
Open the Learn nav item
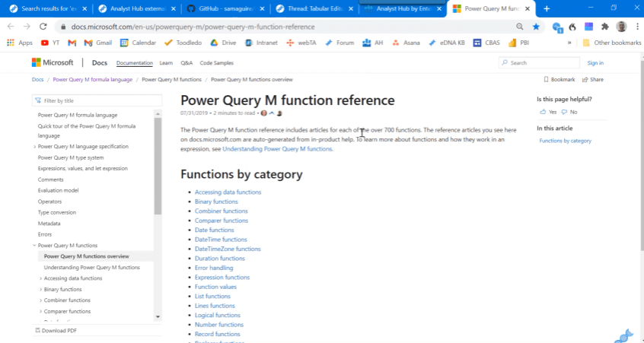coord(166,63)
